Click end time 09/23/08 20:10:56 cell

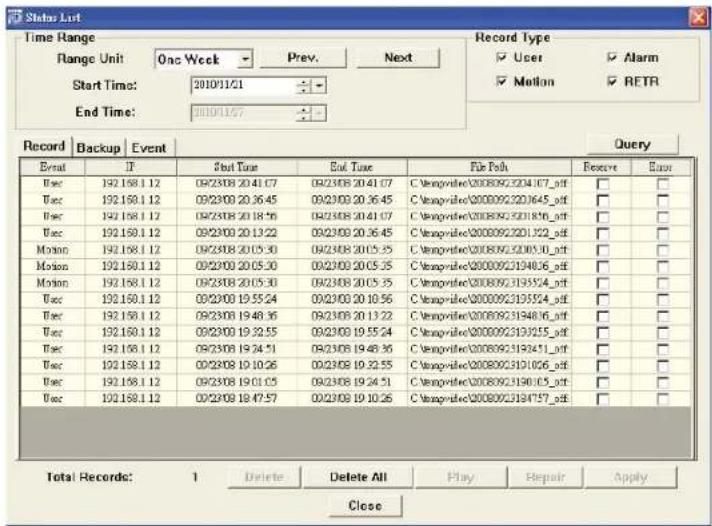tap(352, 299)
